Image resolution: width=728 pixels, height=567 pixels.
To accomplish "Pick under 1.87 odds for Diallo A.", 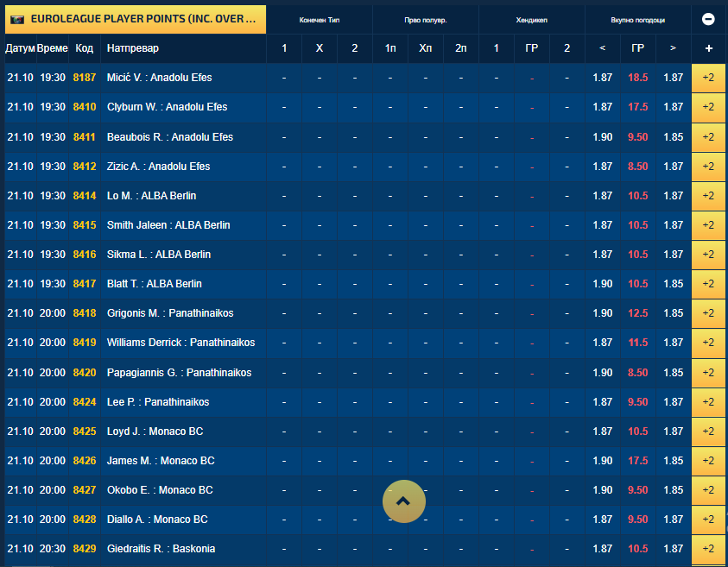I will (603, 520).
